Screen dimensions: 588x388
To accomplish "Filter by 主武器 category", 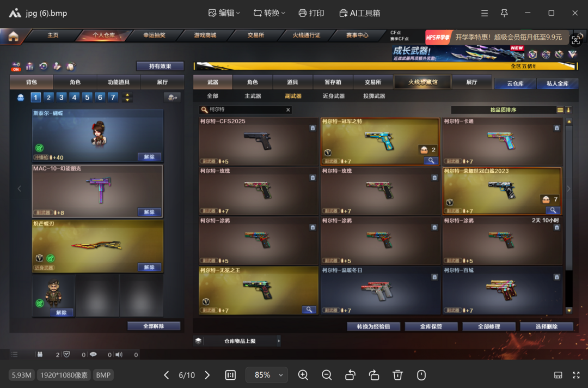I will [x=253, y=96].
